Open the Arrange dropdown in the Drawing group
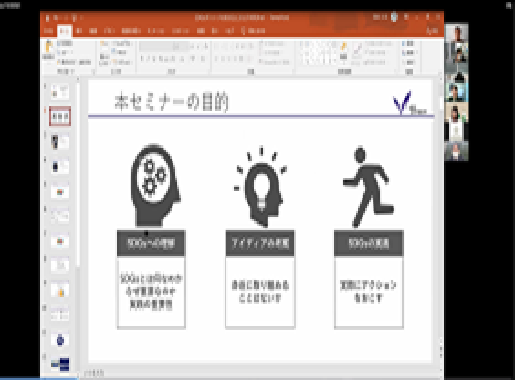 click(x=343, y=52)
